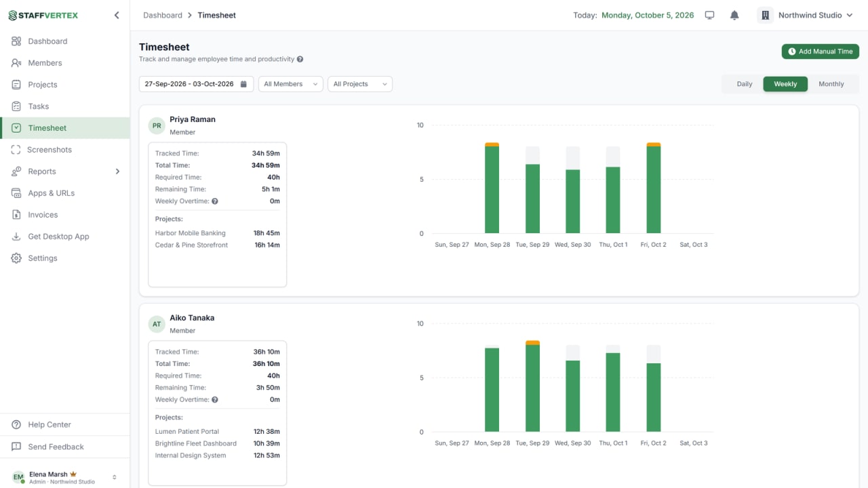The height and width of the screenshot is (488, 868).
Task: Click Lumen Patient Portal project row
Action: coord(218,432)
